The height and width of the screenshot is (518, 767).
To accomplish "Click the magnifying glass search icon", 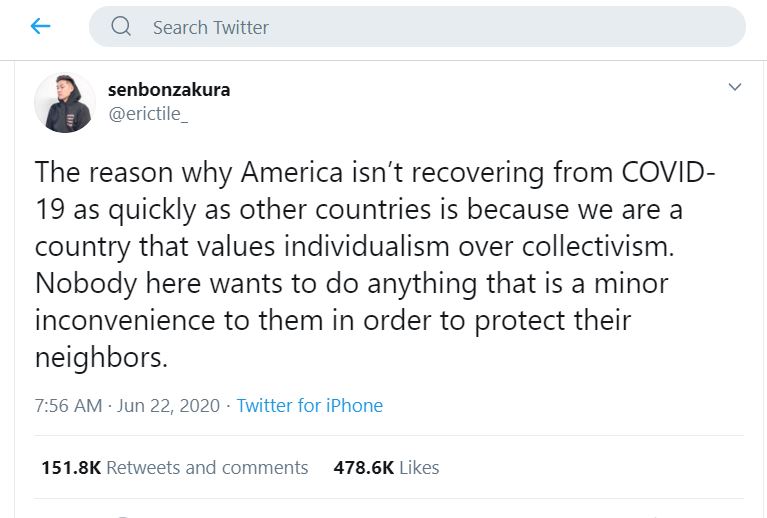I will point(122,27).
